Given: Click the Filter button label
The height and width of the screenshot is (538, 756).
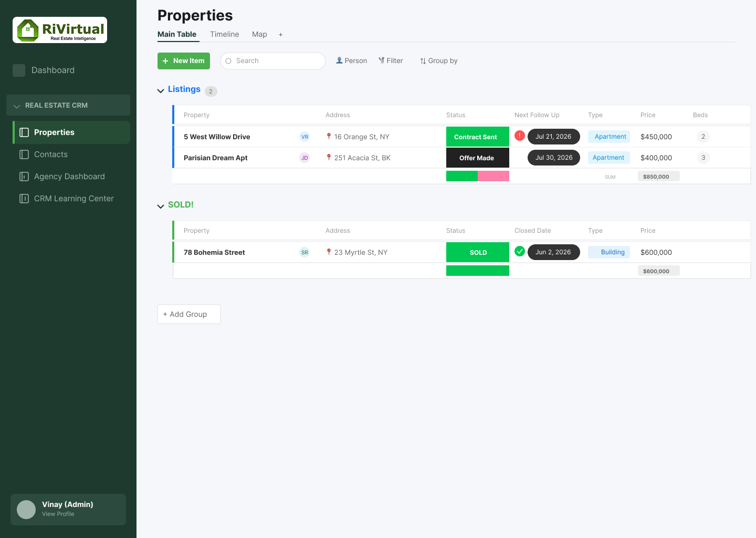Looking at the screenshot, I should tap(395, 61).
